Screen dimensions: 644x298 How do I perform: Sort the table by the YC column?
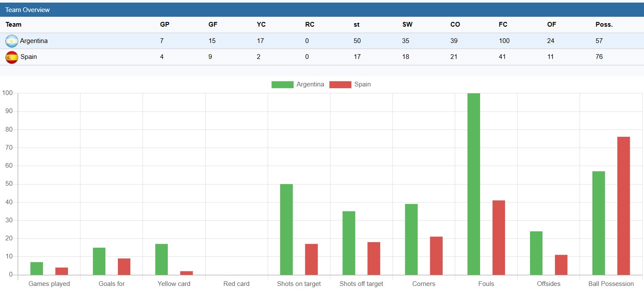tap(261, 25)
